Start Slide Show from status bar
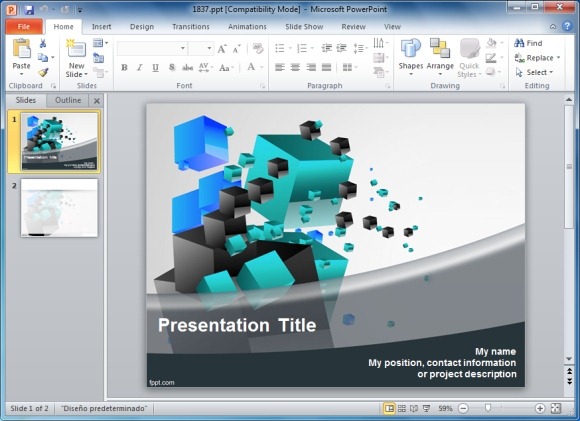Image resolution: width=580 pixels, height=421 pixels. (426, 408)
